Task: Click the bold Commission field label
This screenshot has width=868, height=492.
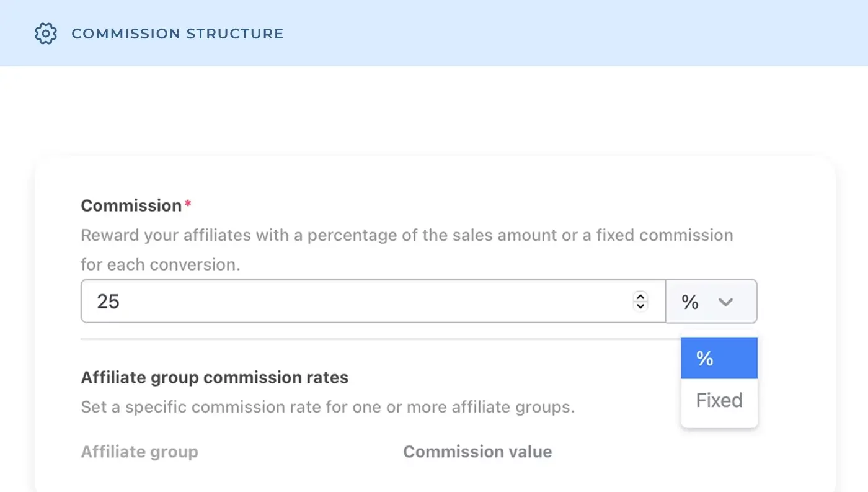Action: coord(131,205)
